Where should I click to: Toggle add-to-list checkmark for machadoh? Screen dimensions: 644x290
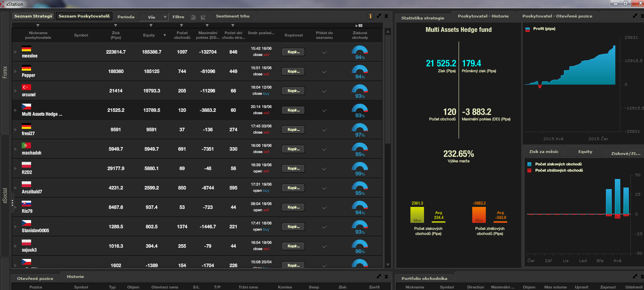(x=324, y=149)
